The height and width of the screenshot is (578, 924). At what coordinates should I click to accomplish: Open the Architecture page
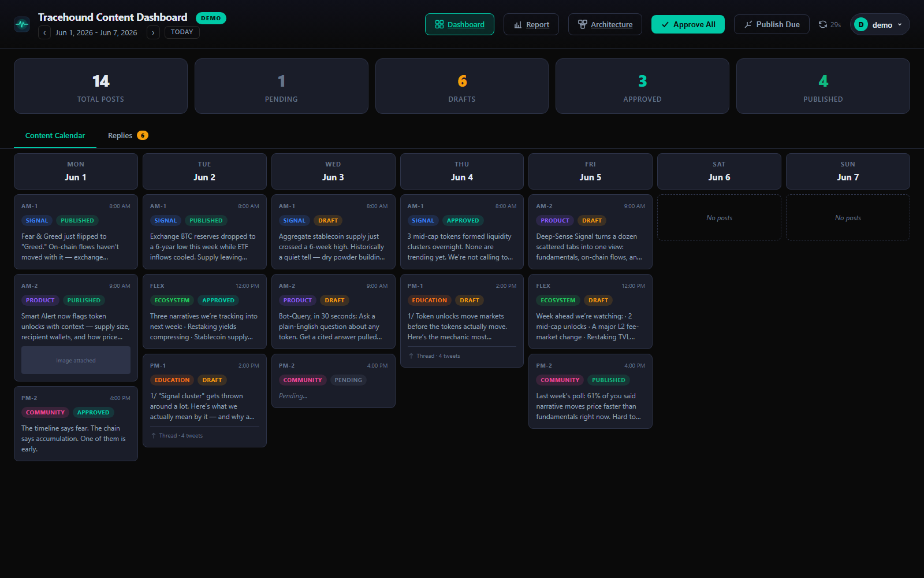pos(605,24)
